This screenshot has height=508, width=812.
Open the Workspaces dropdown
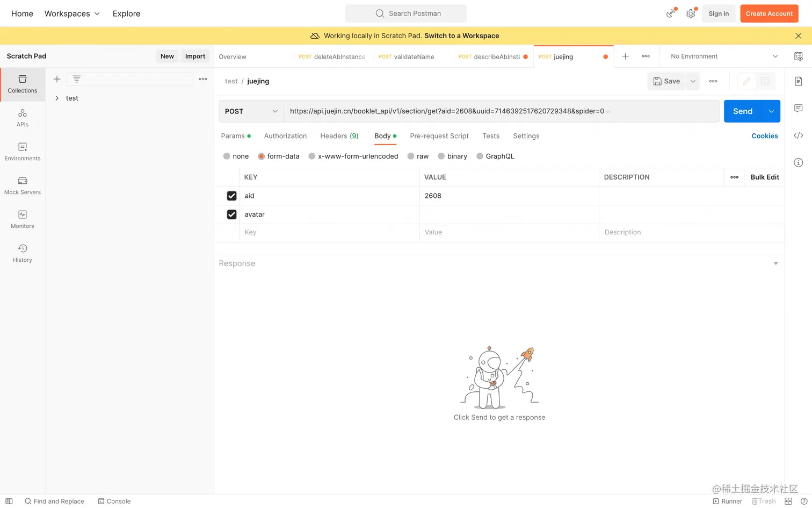coord(72,13)
